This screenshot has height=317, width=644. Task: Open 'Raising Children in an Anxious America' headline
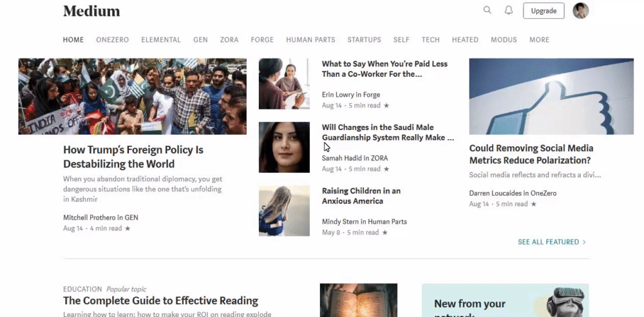(x=361, y=196)
